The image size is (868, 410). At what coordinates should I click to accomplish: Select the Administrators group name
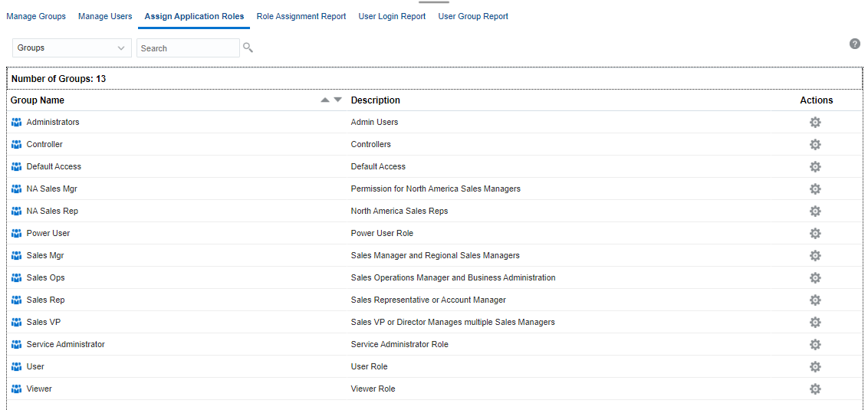53,122
